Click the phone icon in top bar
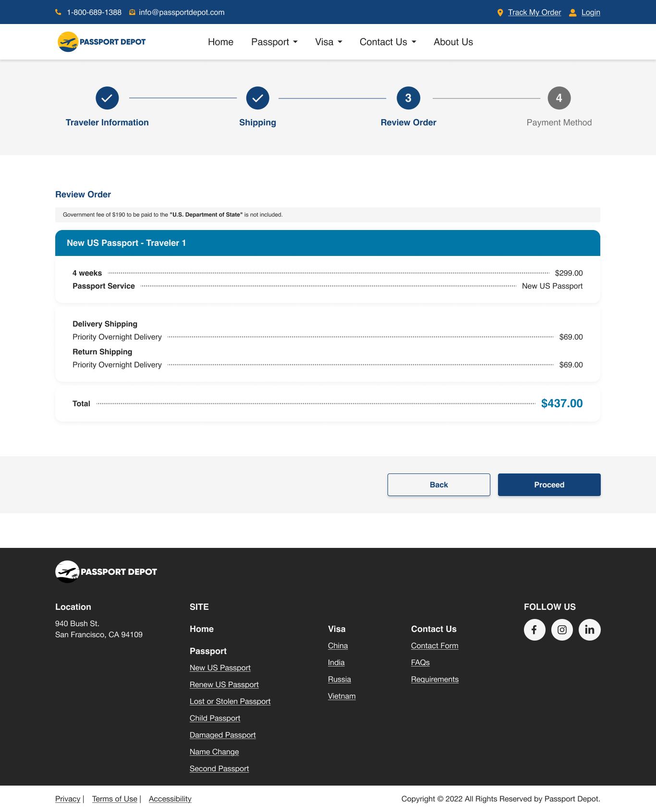The width and height of the screenshot is (656, 812). coord(58,12)
